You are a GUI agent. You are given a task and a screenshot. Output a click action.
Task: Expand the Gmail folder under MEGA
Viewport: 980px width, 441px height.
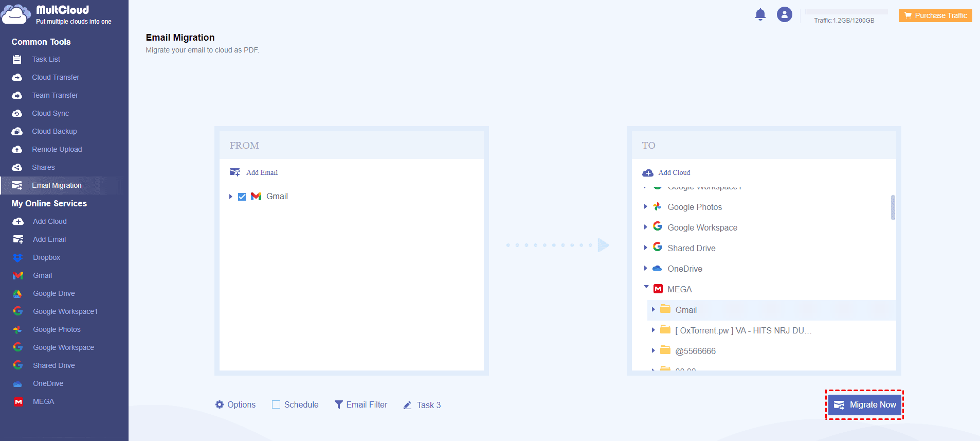tap(654, 309)
